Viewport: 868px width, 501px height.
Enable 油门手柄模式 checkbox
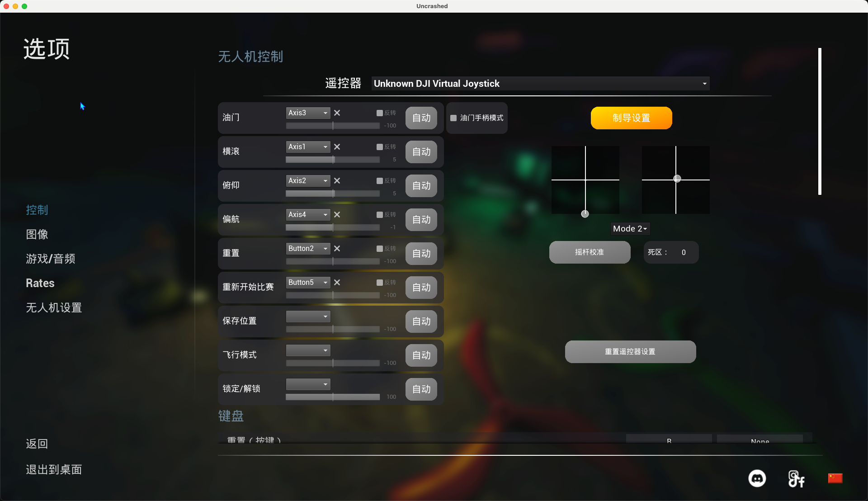(x=453, y=118)
